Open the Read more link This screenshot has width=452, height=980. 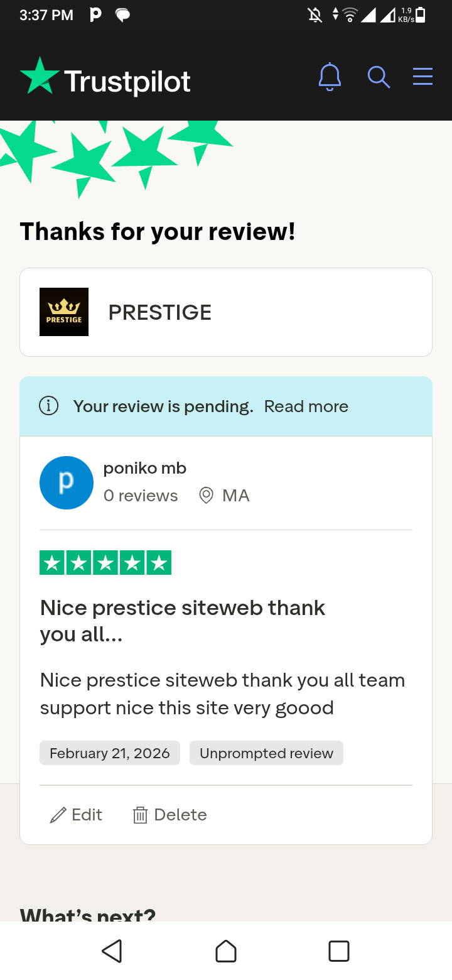pos(306,406)
